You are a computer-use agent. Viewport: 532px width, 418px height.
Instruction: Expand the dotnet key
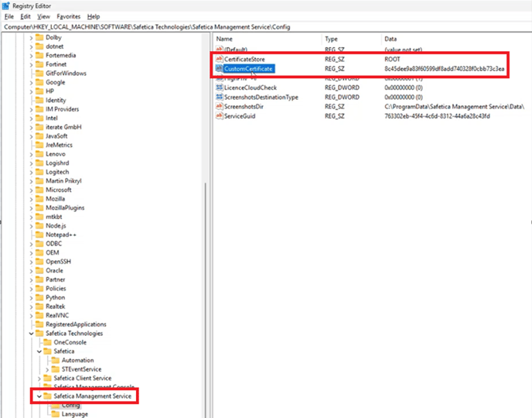coord(31,47)
